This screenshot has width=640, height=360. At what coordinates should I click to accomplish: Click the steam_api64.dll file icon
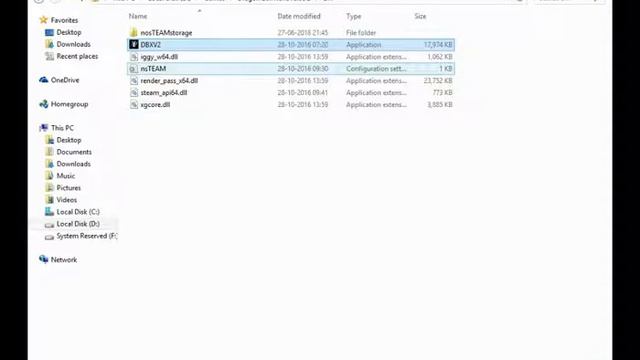133,93
